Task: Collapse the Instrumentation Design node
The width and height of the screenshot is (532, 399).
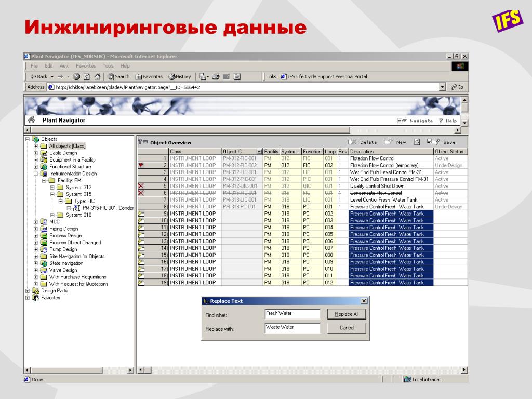Action: coord(36,174)
